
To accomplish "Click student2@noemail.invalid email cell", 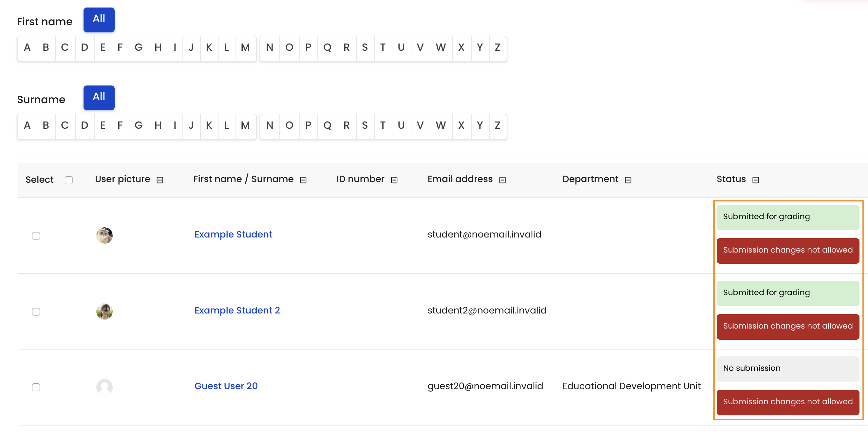I will pyautogui.click(x=487, y=310).
